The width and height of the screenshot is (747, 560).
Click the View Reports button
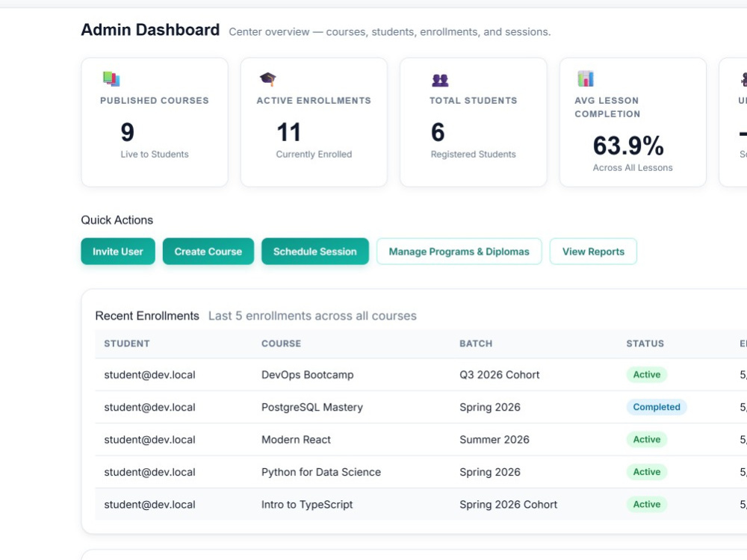593,252
